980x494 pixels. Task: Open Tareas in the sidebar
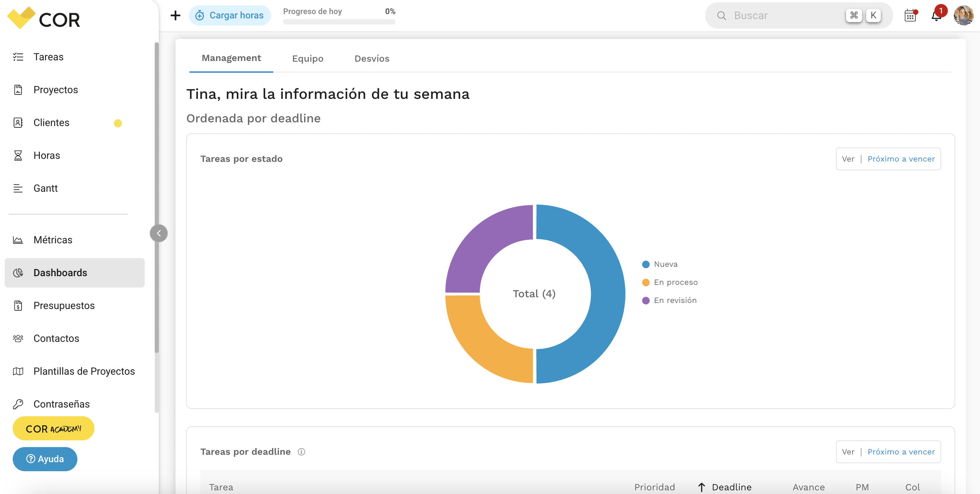click(x=75, y=57)
